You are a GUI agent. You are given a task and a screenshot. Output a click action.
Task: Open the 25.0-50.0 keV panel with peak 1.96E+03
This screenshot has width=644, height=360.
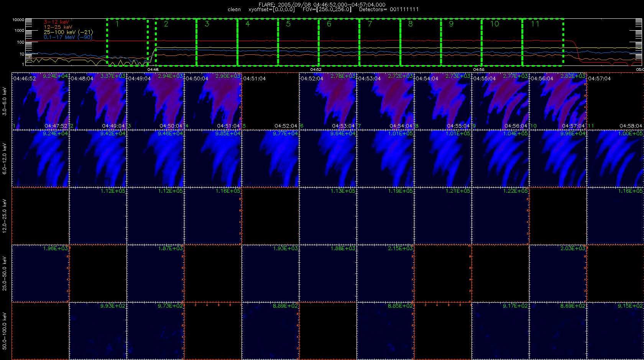point(41,273)
